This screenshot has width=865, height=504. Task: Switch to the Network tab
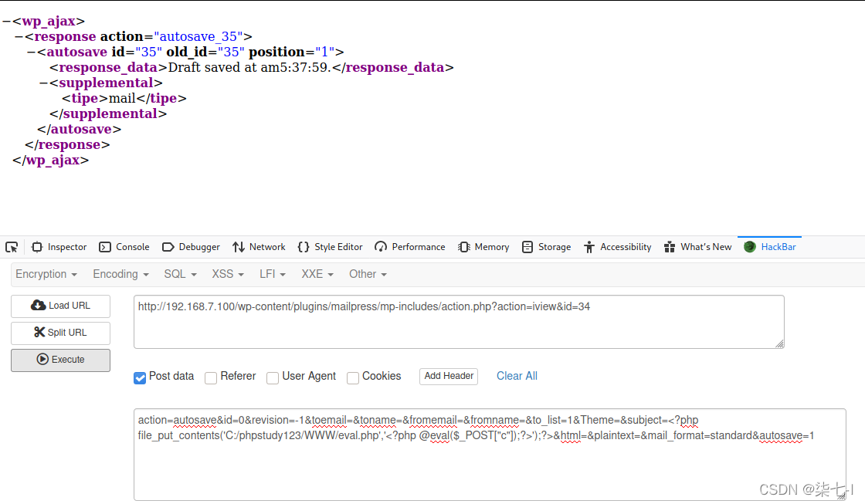259,247
